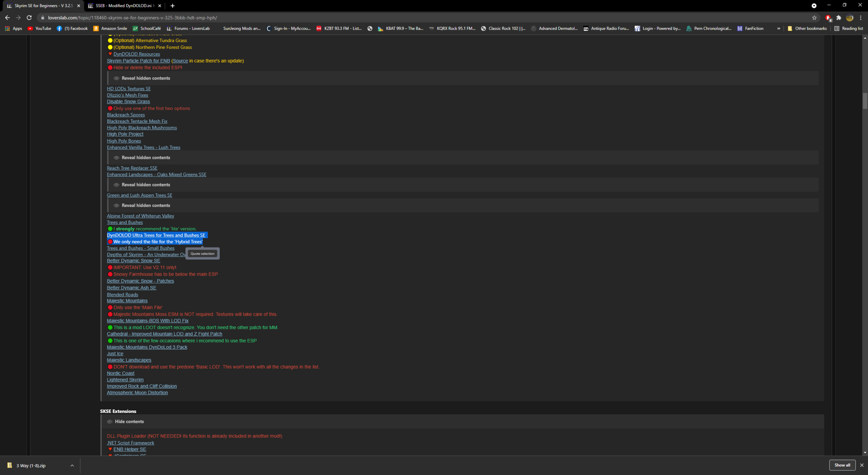
Task: Open the KBAT 99.9 bookmark
Action: pyautogui.click(x=401, y=28)
